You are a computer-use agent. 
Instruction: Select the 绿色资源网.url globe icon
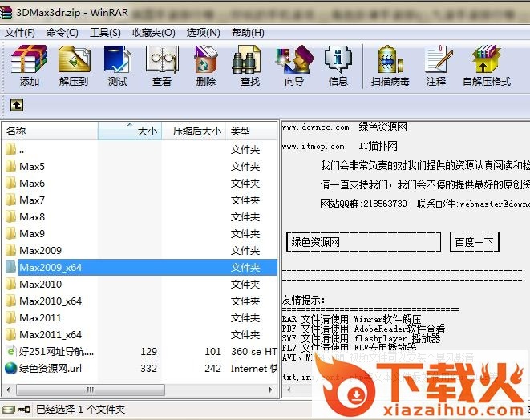click(10, 368)
